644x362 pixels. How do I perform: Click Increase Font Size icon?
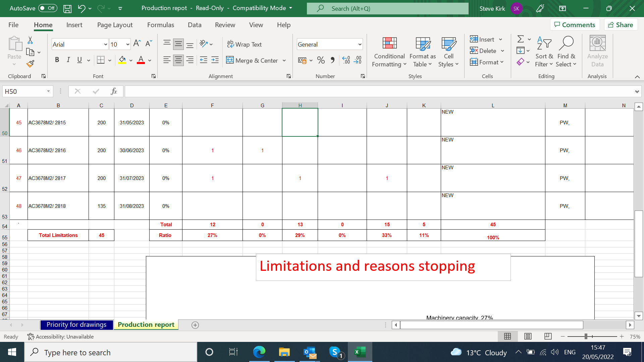(x=137, y=44)
